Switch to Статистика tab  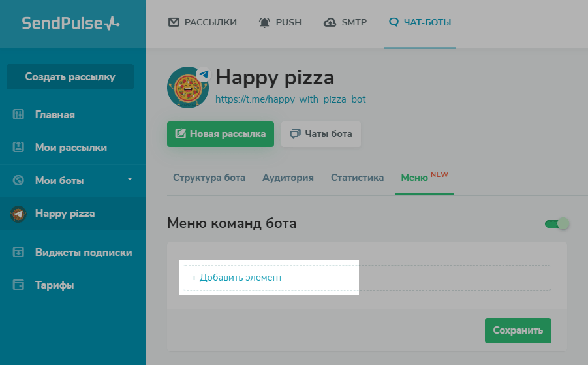(357, 178)
